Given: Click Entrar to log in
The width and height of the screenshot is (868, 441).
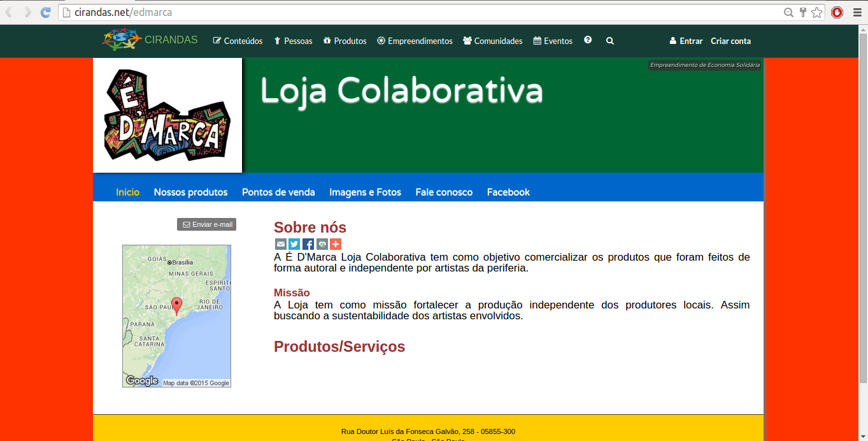Looking at the screenshot, I should point(686,41).
